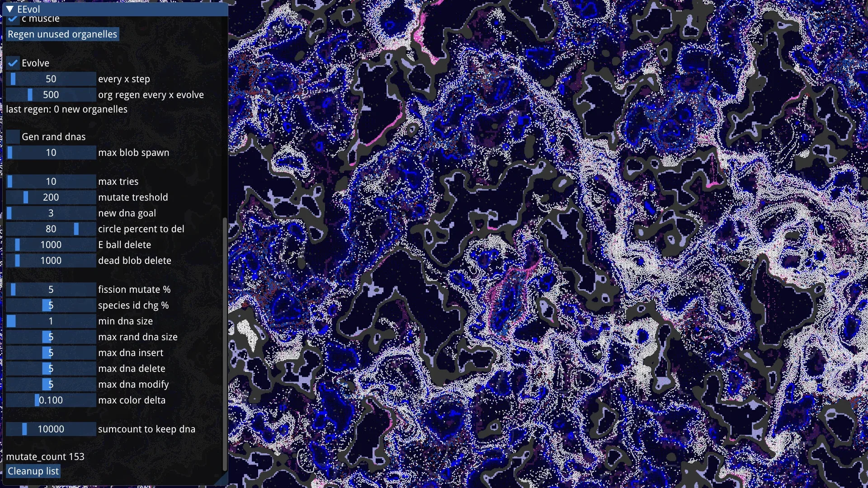Click the max color delta slider
Screen dimensions: 868x488
click(x=51, y=400)
